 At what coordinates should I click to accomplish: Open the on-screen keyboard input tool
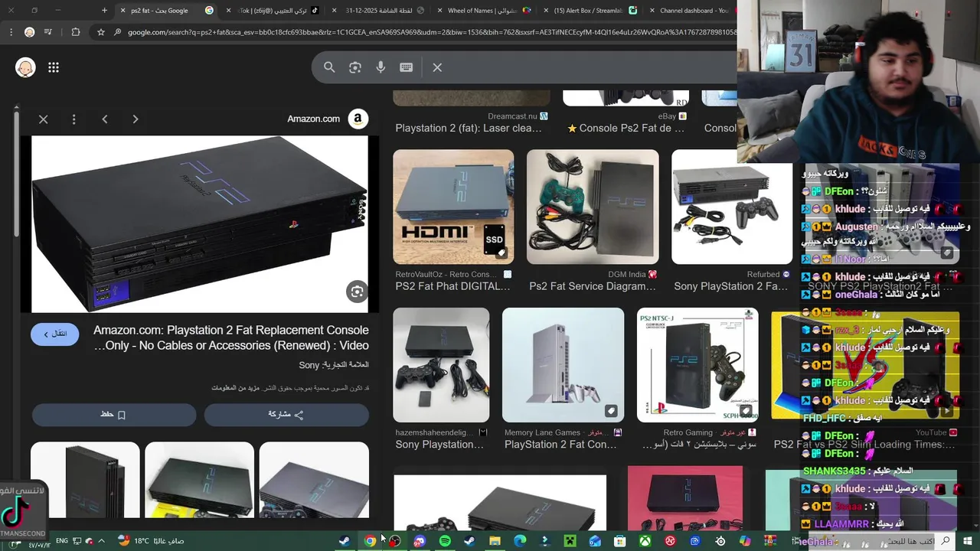pyautogui.click(x=407, y=67)
